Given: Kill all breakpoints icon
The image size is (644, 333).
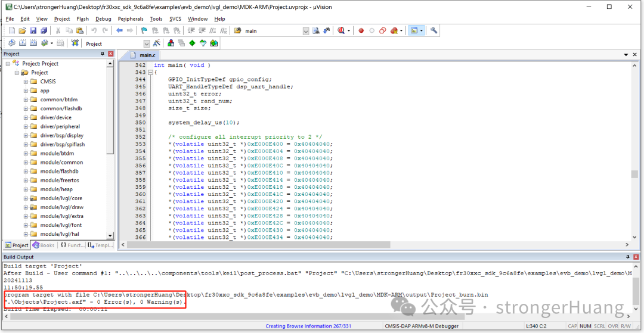Looking at the screenshot, I should click(394, 31).
